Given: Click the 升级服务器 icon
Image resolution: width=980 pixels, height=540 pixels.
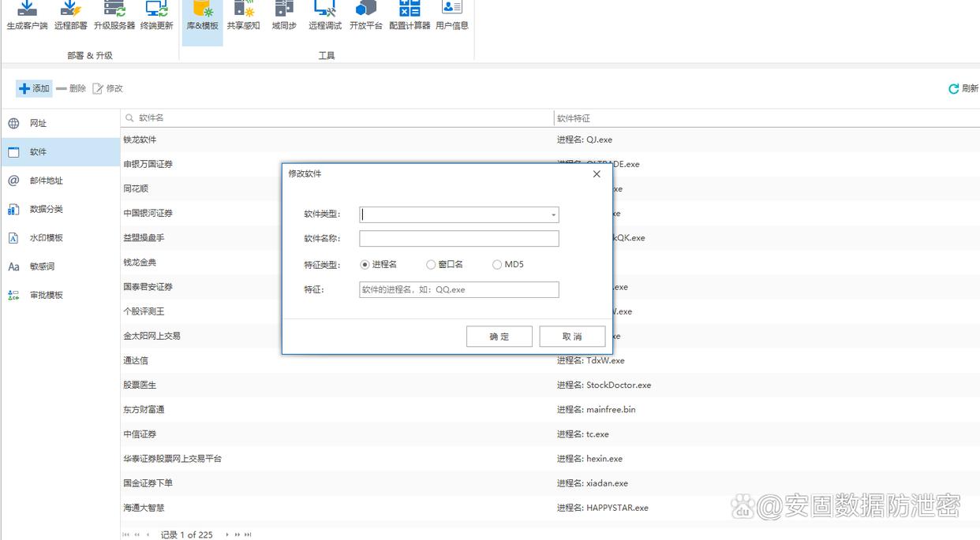Looking at the screenshot, I should tap(114, 11).
